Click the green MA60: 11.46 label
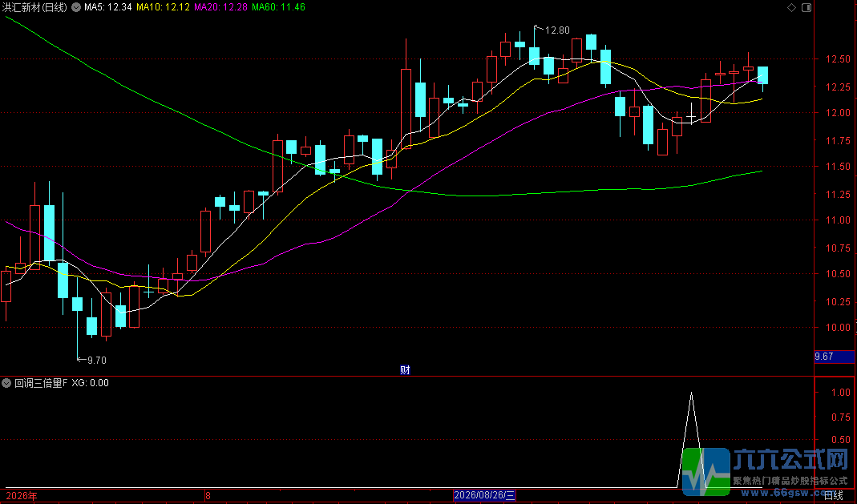857x504 pixels. pyautogui.click(x=279, y=8)
